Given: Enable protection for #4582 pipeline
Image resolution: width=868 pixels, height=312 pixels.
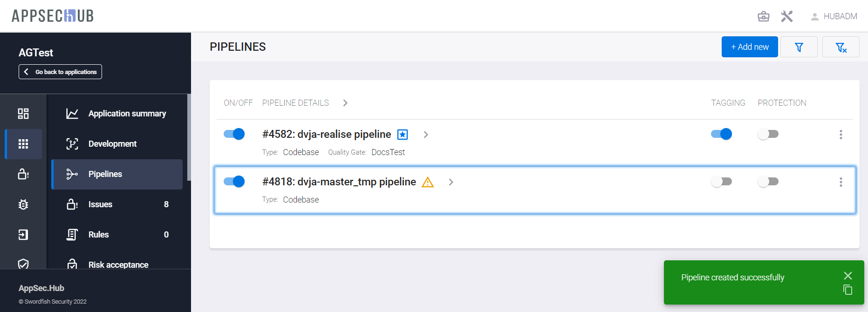Looking at the screenshot, I should tap(768, 134).
